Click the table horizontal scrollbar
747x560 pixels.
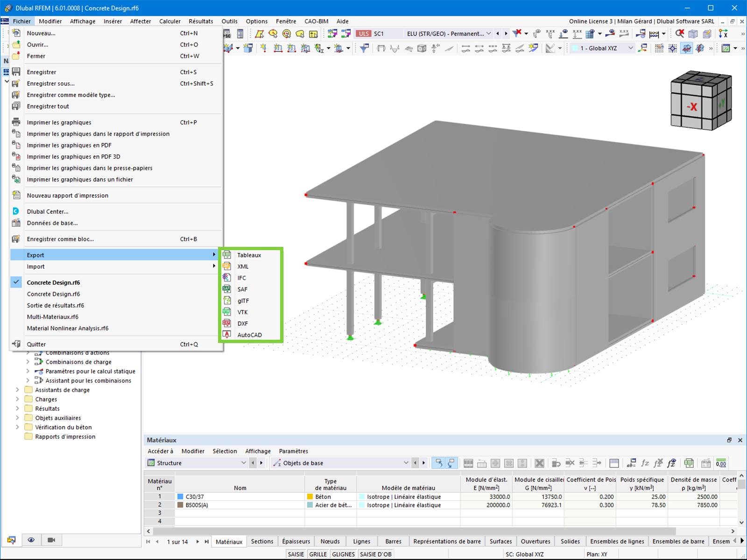click(414, 531)
